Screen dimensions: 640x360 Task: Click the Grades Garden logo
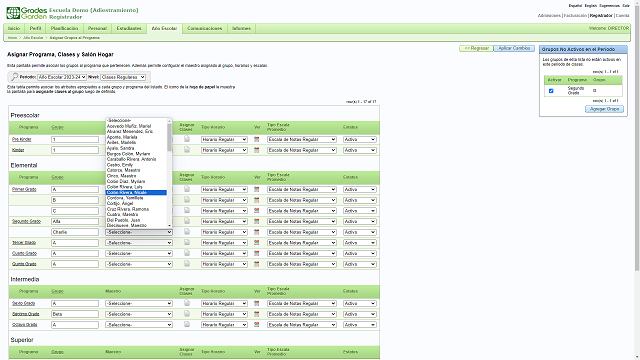coord(27,13)
